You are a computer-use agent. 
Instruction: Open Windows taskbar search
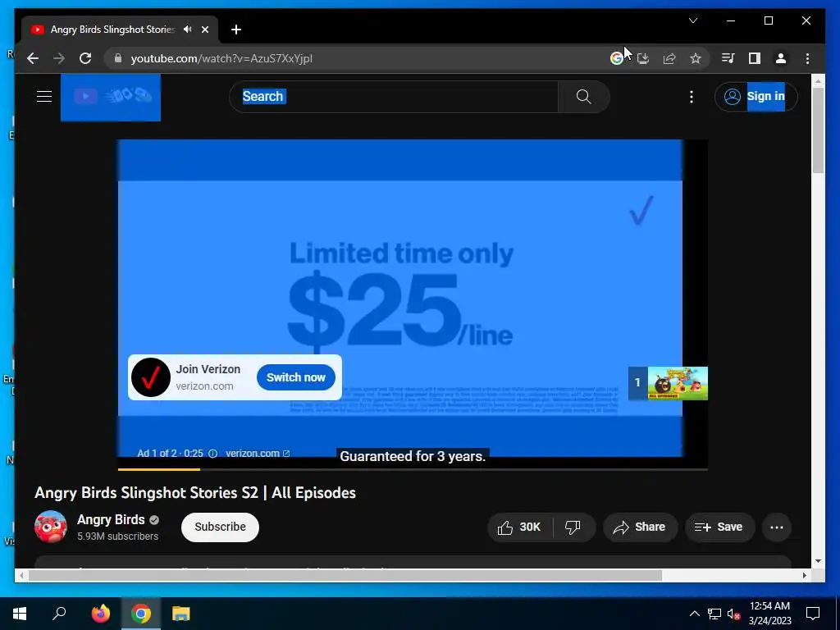click(59, 614)
